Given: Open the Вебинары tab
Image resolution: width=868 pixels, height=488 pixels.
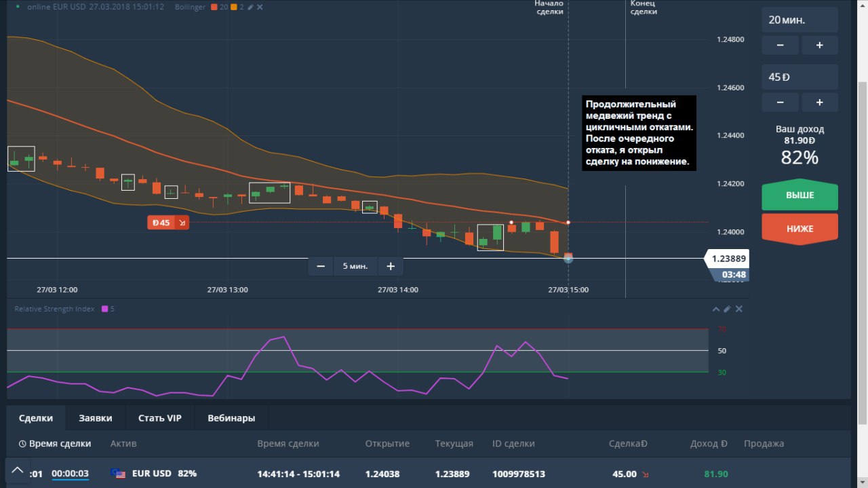Looking at the screenshot, I should pos(231,418).
